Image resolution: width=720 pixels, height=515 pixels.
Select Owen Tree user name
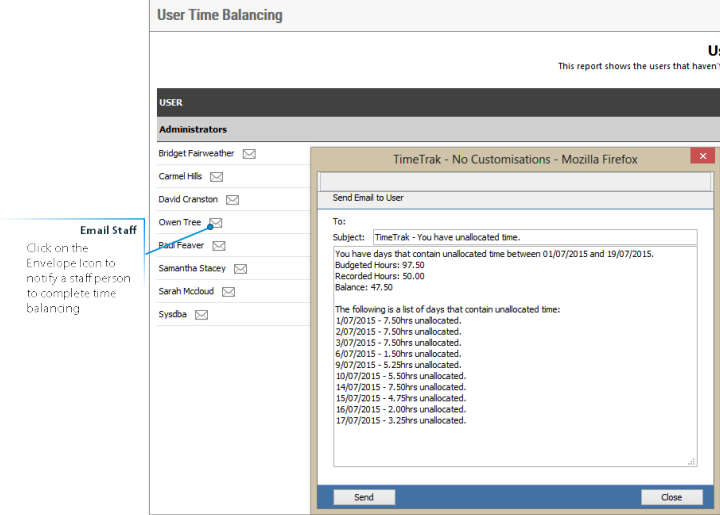180,222
